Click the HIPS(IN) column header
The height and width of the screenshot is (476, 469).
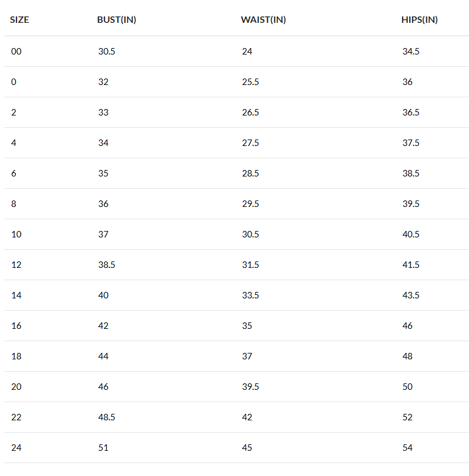click(x=420, y=20)
